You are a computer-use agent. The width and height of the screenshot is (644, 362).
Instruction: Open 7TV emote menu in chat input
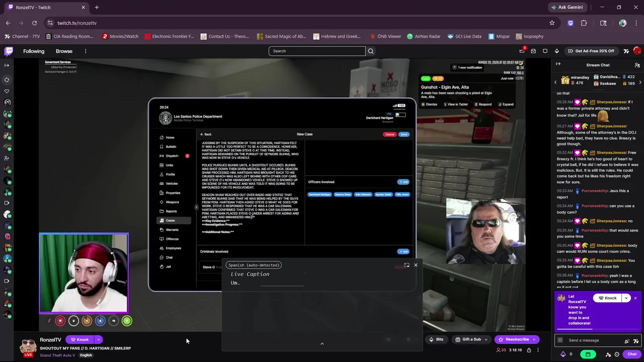click(x=636, y=340)
